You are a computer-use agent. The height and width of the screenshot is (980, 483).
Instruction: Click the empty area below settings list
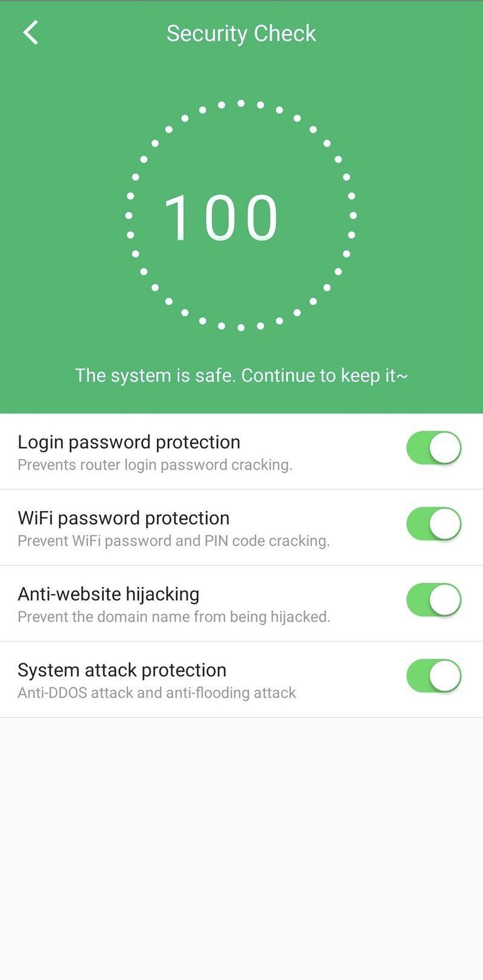tap(241, 848)
